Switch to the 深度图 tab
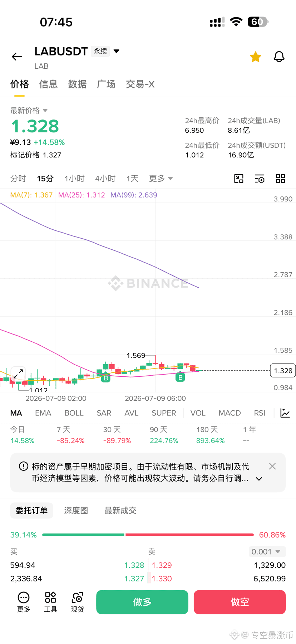The image size is (296, 644). pos(76,511)
